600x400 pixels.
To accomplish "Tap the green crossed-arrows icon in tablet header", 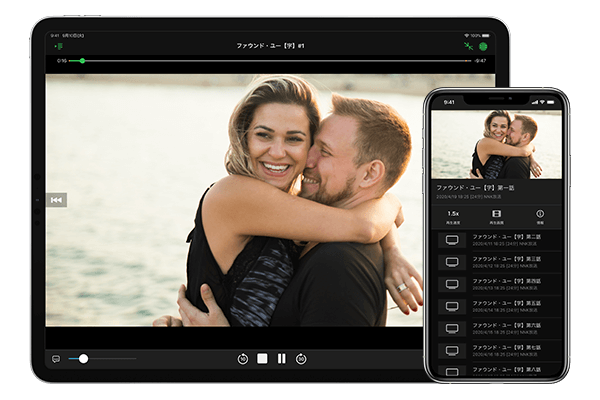I will click(468, 46).
